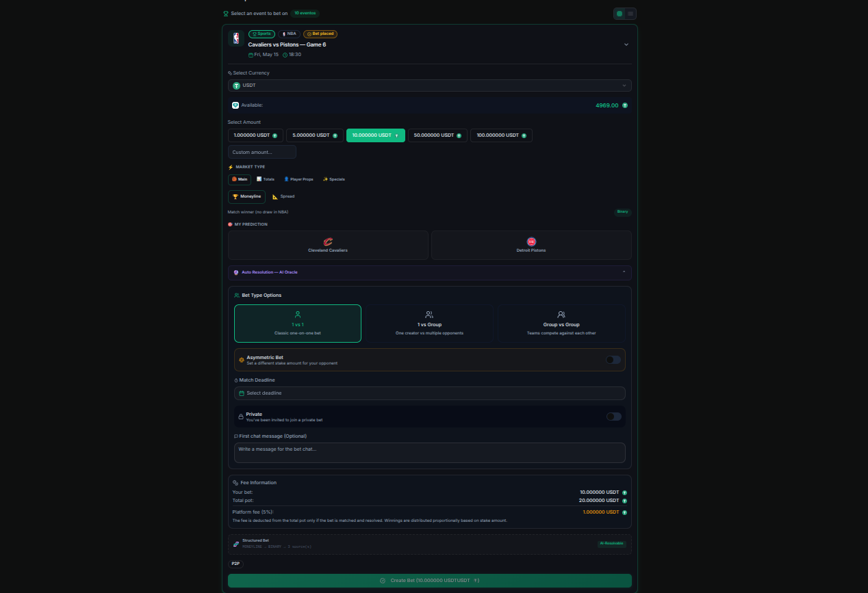Click the Sports category tag
The height and width of the screenshot is (593, 868).
(x=261, y=34)
